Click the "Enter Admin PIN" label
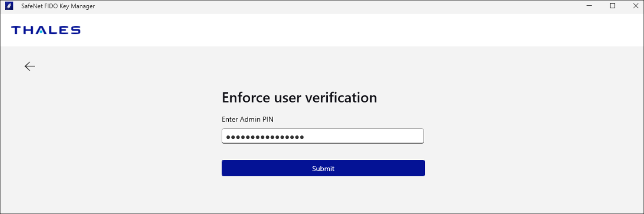Screen dimensions: 644x214 [250, 119]
